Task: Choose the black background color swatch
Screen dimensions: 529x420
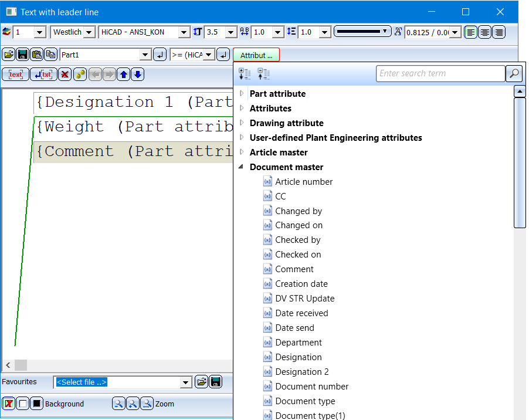Action: (x=37, y=404)
